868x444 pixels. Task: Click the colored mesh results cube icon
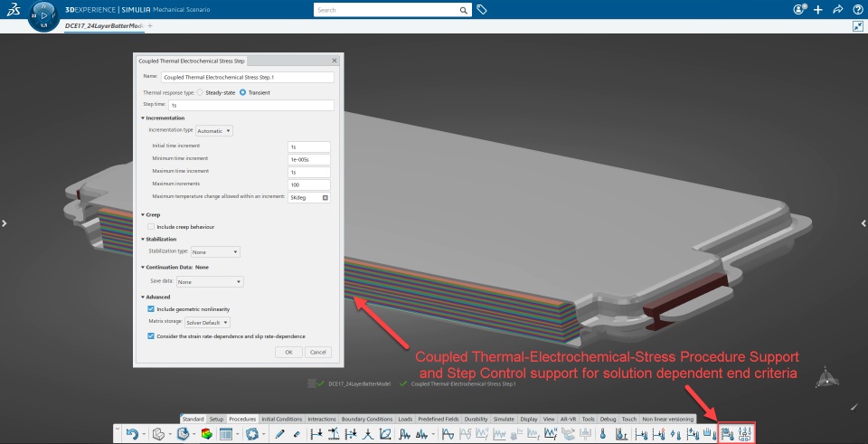(x=207, y=434)
